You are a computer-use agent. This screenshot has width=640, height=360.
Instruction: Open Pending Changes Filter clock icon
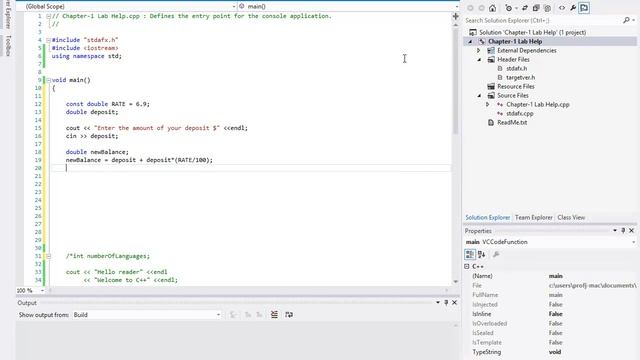509,8
